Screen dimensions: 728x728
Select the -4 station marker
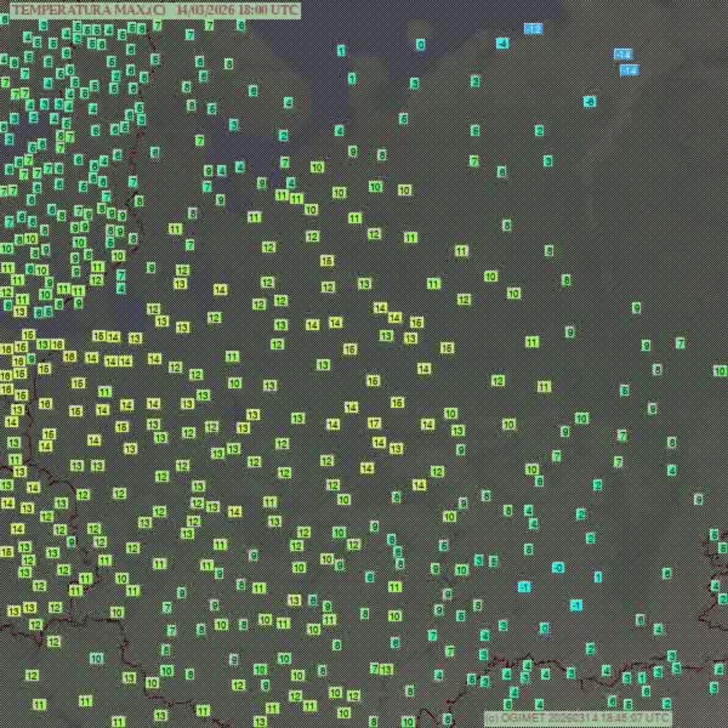pyautogui.click(x=502, y=43)
